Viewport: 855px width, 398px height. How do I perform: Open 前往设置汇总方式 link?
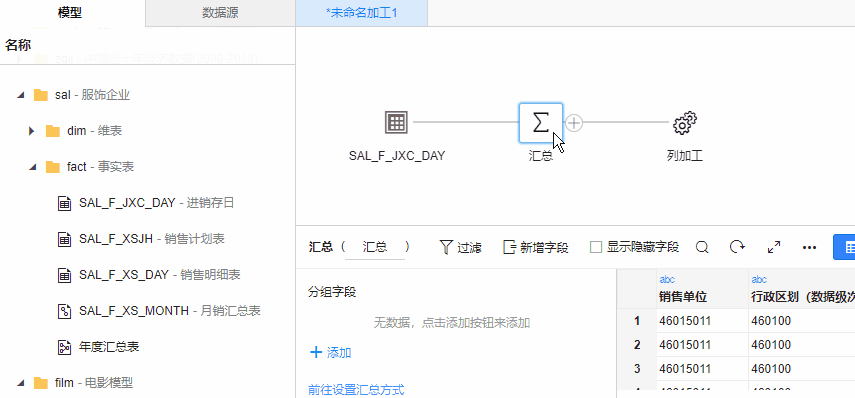(x=356, y=390)
